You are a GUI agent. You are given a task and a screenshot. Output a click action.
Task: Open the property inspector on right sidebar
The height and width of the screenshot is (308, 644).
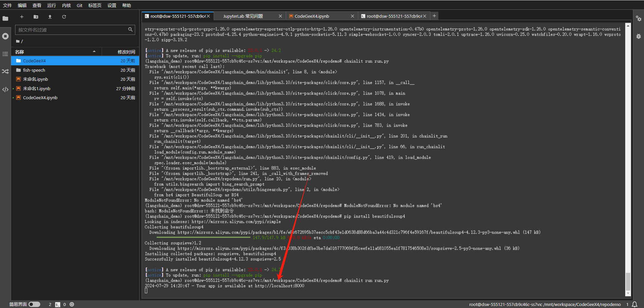(639, 18)
